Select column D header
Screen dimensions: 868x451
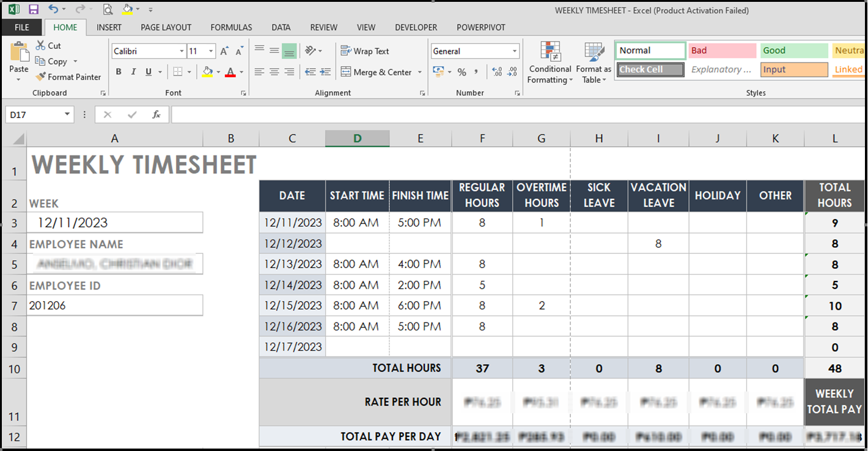click(358, 139)
